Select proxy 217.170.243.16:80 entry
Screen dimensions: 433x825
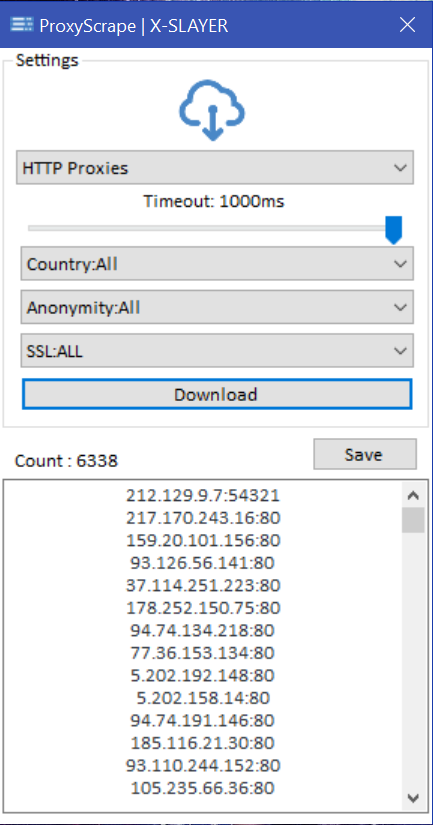203,518
